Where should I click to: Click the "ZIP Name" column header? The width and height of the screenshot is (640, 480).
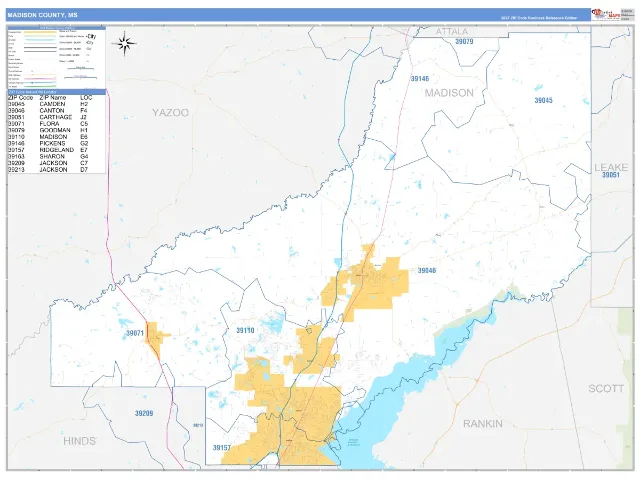click(53, 98)
